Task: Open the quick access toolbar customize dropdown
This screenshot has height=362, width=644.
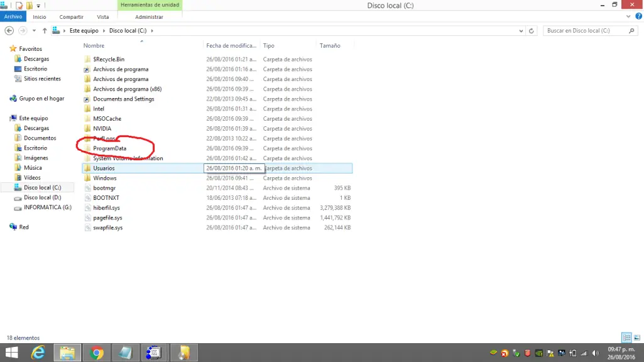Action: [38, 6]
